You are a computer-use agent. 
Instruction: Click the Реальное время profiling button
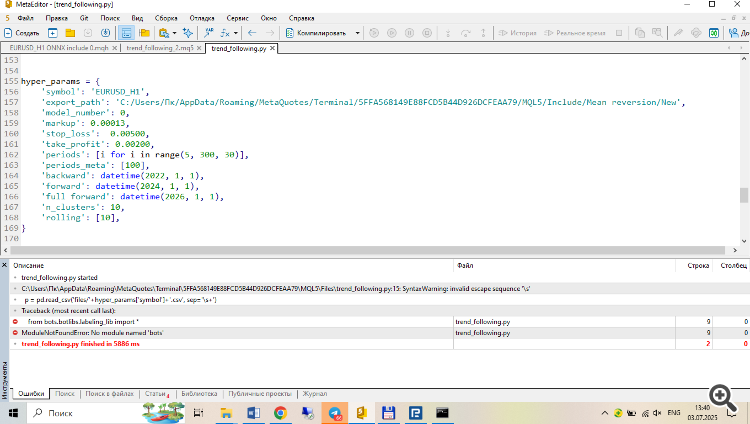click(x=575, y=33)
